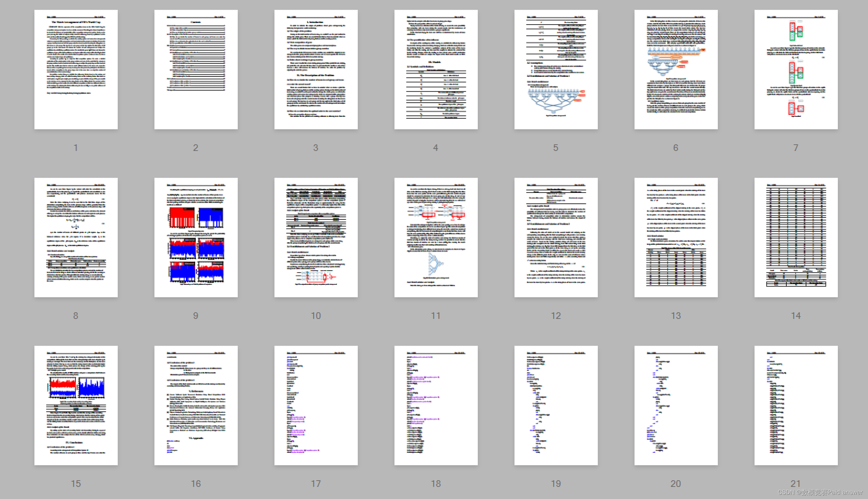Select the page 5 thumbnail with blue tree diagram
868x499 pixels.
555,70
